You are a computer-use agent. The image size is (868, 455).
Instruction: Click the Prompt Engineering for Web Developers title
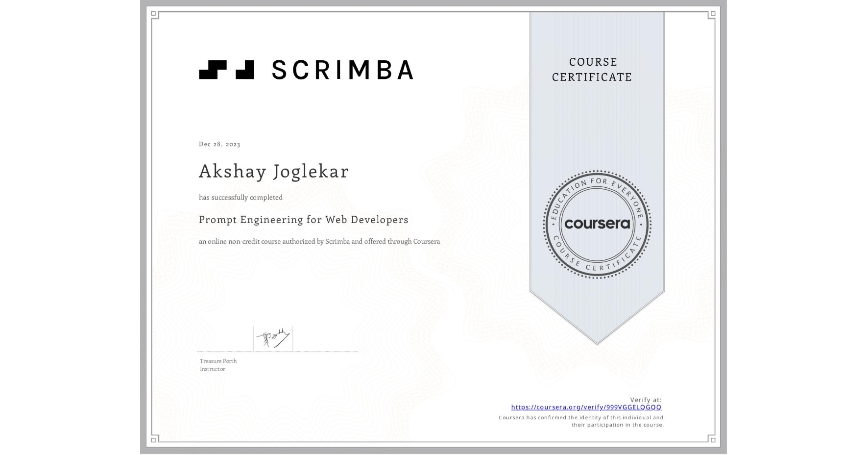303,220
